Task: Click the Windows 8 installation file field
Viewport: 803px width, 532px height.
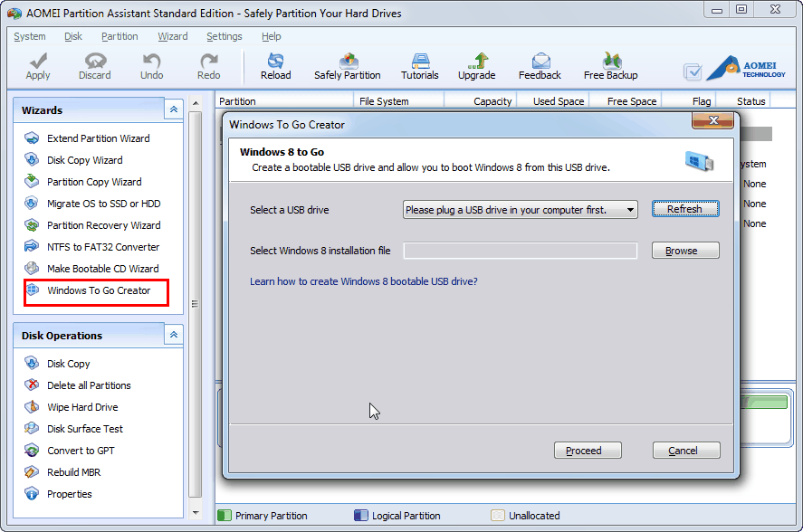Action: coord(521,251)
